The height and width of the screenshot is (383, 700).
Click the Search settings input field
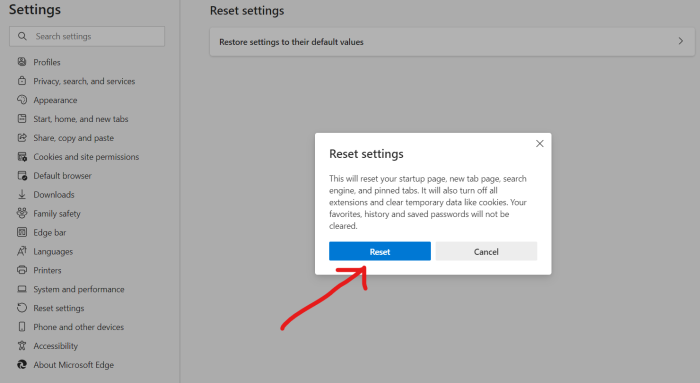point(87,36)
